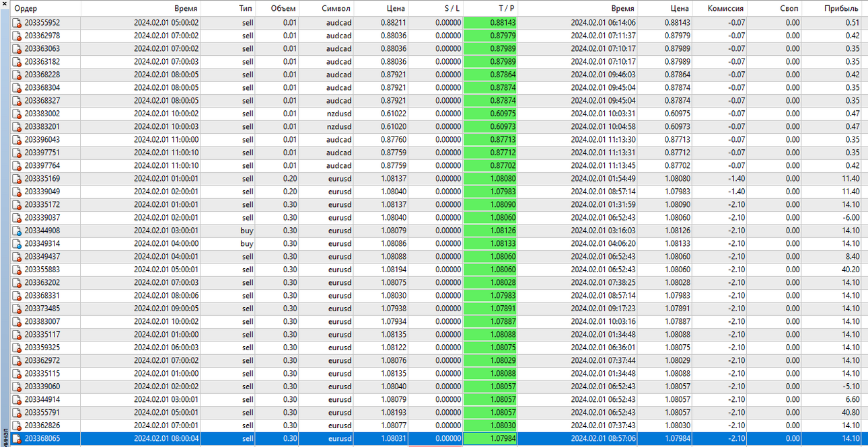Viewport: 868px width, 447px height.
Task: Click the Цена header next to Комиссия
Action: (x=664, y=9)
